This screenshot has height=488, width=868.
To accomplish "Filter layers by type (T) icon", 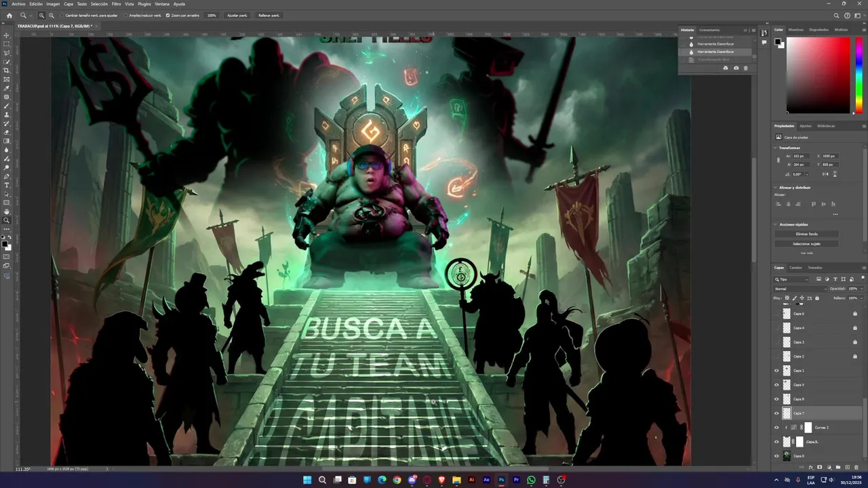I will click(835, 279).
